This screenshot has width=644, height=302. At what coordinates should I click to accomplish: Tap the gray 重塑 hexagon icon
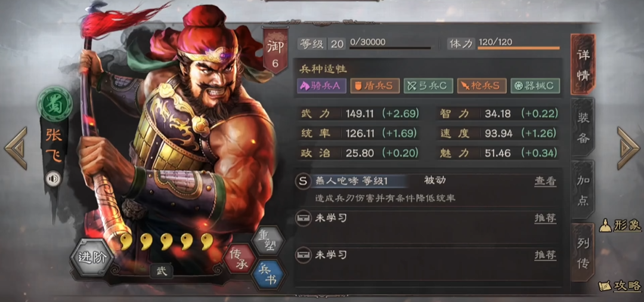(267, 241)
